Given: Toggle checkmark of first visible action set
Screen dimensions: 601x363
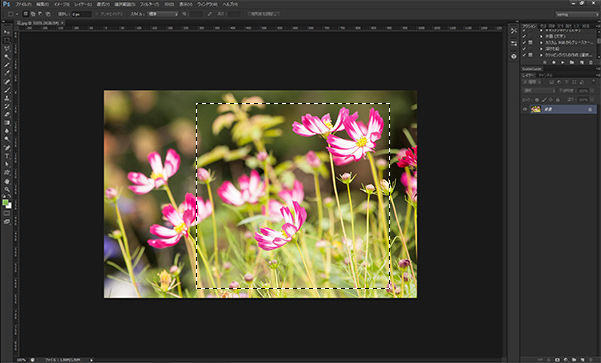Looking at the screenshot, I should click(524, 31).
